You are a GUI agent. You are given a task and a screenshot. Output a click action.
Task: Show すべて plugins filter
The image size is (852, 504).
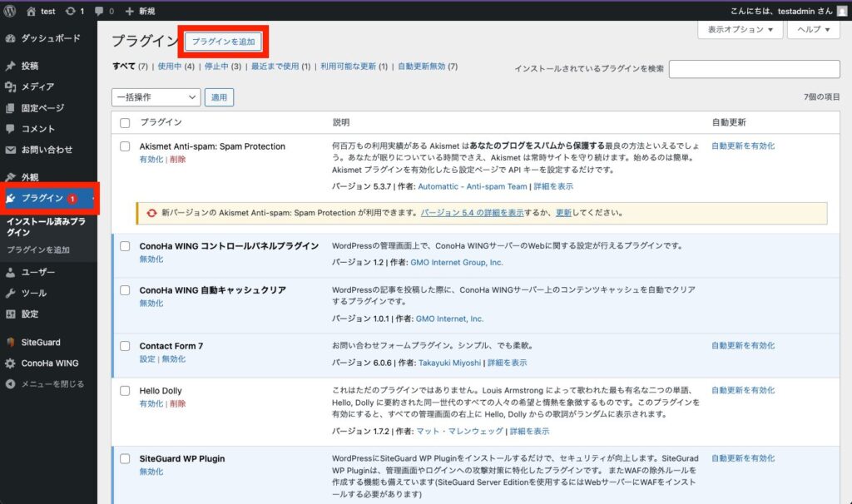(124, 67)
